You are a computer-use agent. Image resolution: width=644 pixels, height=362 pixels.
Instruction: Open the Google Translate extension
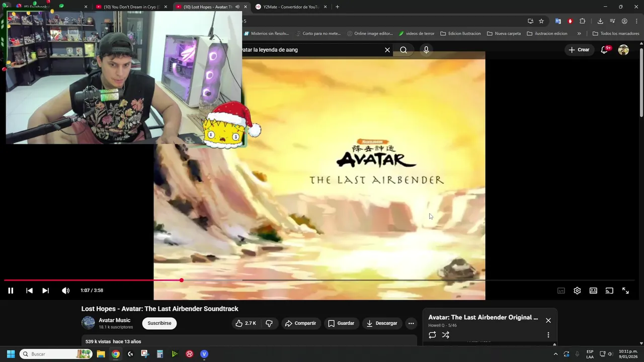(x=558, y=21)
